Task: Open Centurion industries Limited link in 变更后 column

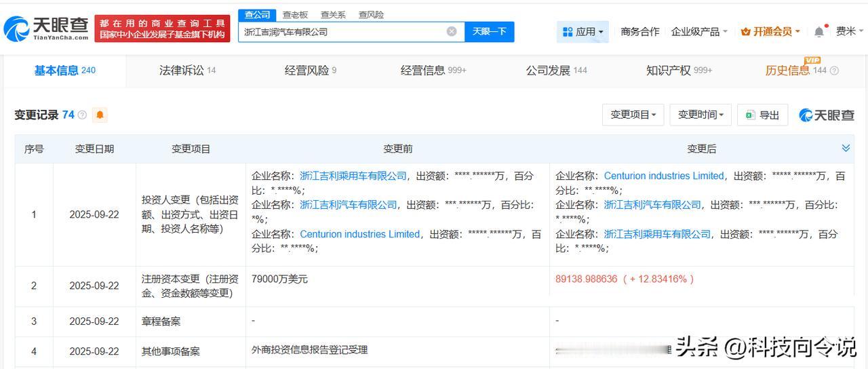Action: click(x=664, y=176)
